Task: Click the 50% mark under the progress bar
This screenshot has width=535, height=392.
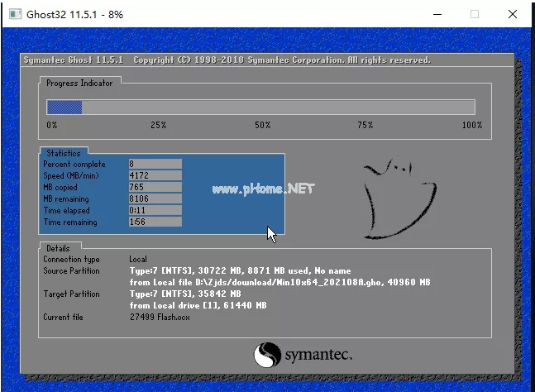Action: point(262,125)
